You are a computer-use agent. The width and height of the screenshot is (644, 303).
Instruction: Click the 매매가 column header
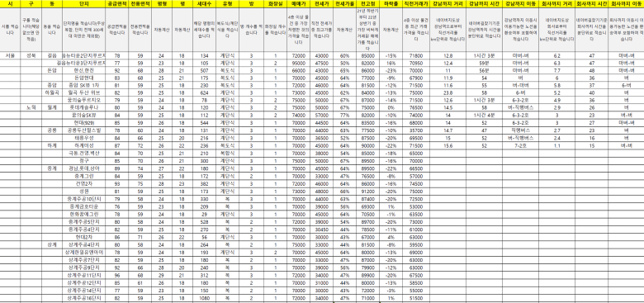click(x=298, y=3)
